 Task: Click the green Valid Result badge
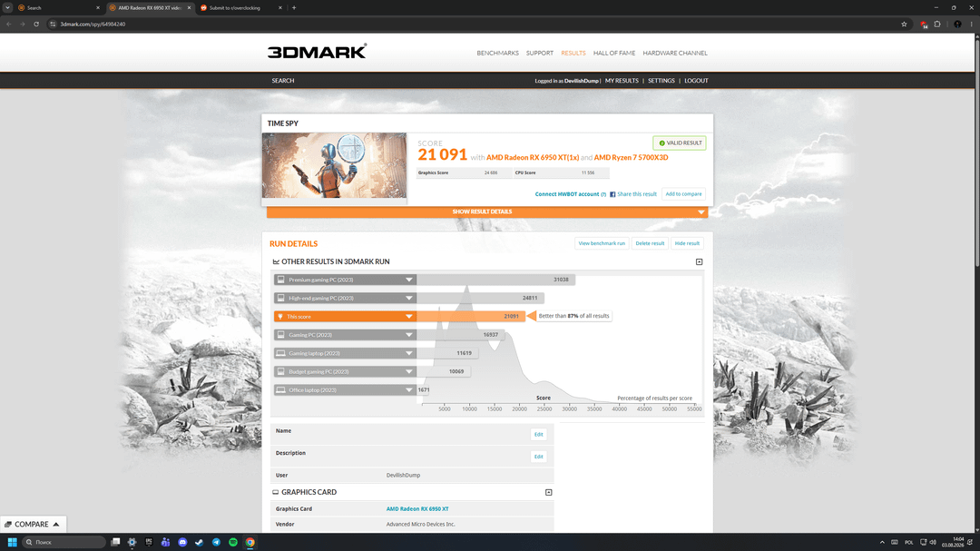[x=680, y=143]
